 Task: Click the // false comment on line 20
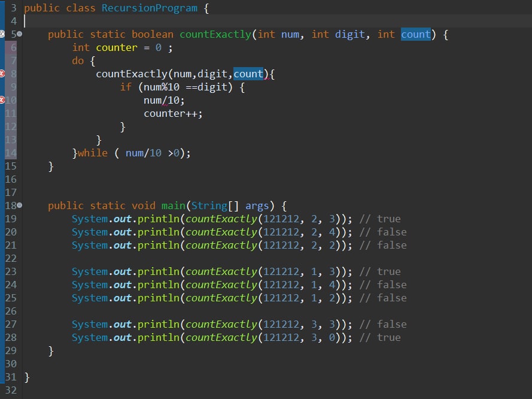coord(383,232)
